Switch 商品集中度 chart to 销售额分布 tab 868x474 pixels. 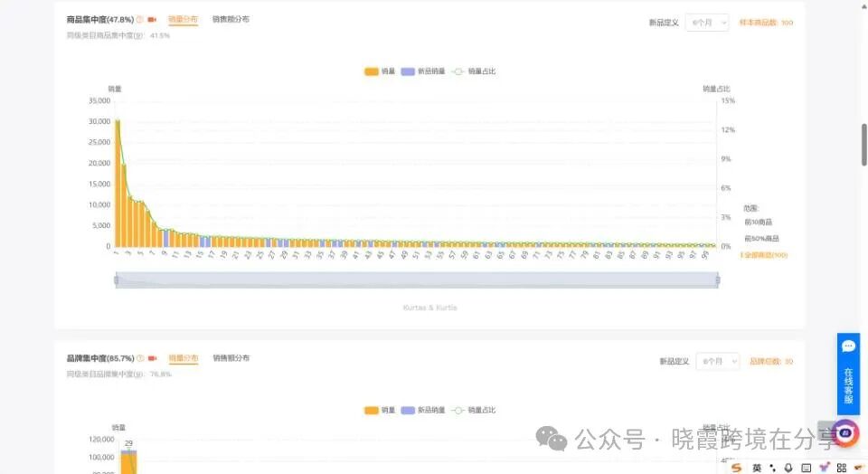(231, 19)
